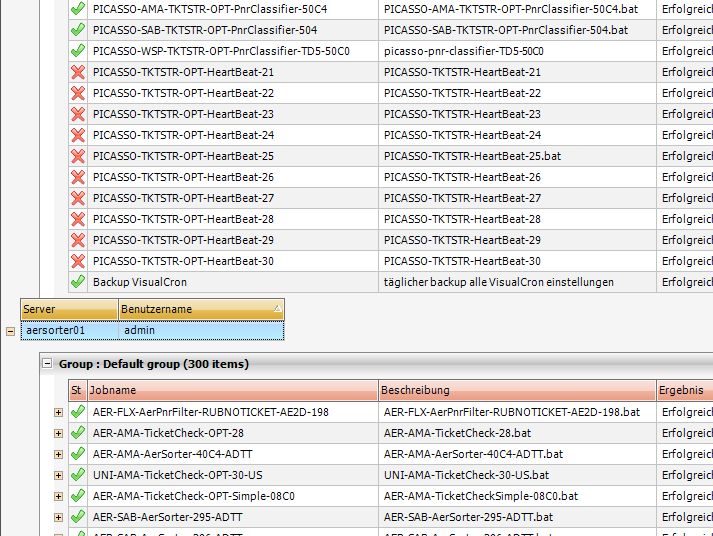Viewport: 713px width, 536px height.
Task: Select the PICASSO-TKTSTR-OPT-HeartBeat-27 job name
Action: tap(183, 198)
